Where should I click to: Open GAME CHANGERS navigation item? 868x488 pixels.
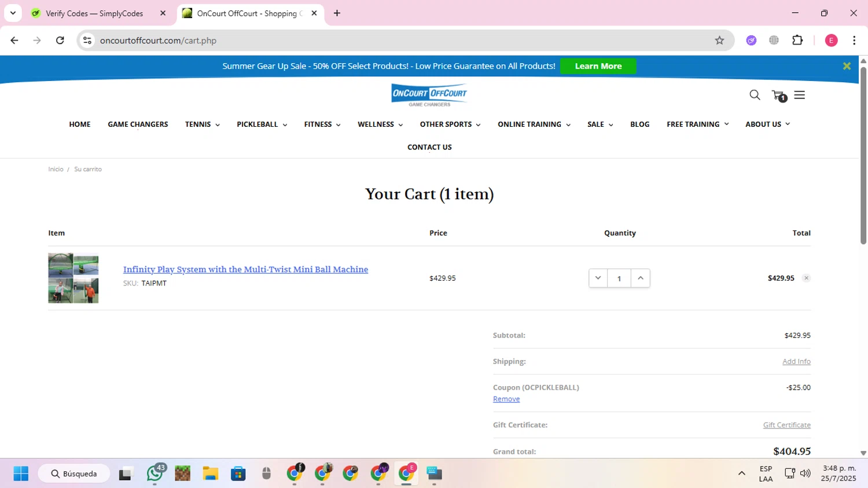pos(138,124)
